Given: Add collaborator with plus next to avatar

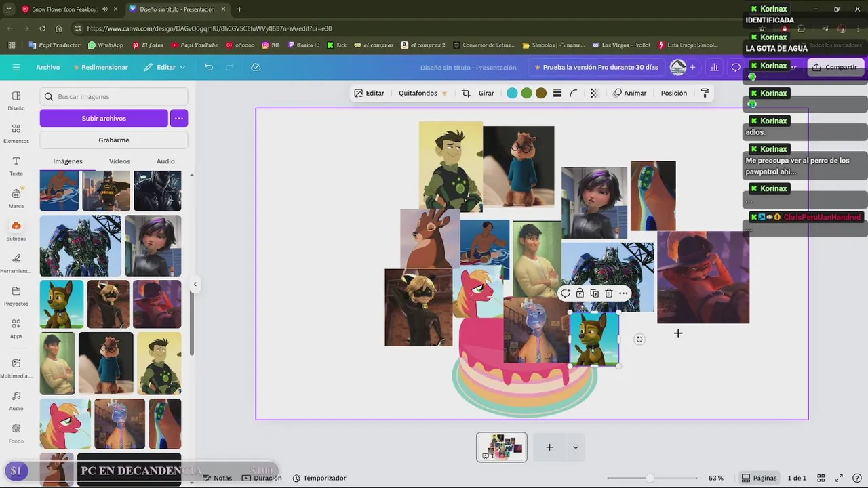Looking at the screenshot, I should tap(692, 67).
